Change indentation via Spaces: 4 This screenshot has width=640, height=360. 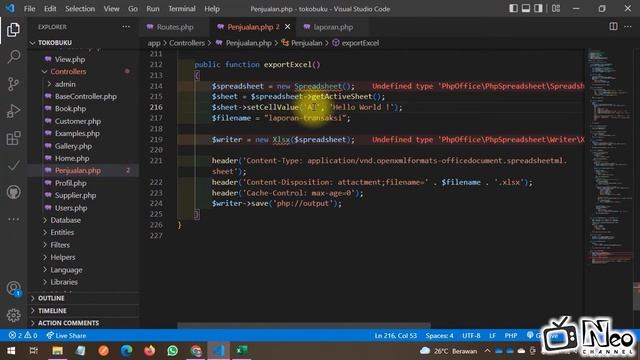point(439,336)
